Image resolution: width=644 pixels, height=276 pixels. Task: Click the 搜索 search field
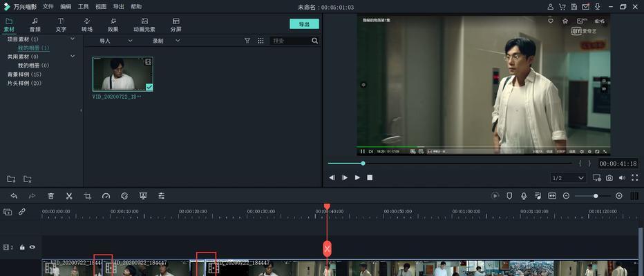(290, 41)
